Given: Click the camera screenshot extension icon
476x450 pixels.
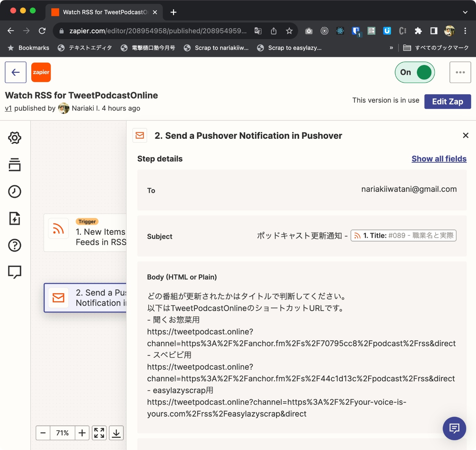Looking at the screenshot, I should coord(309,31).
